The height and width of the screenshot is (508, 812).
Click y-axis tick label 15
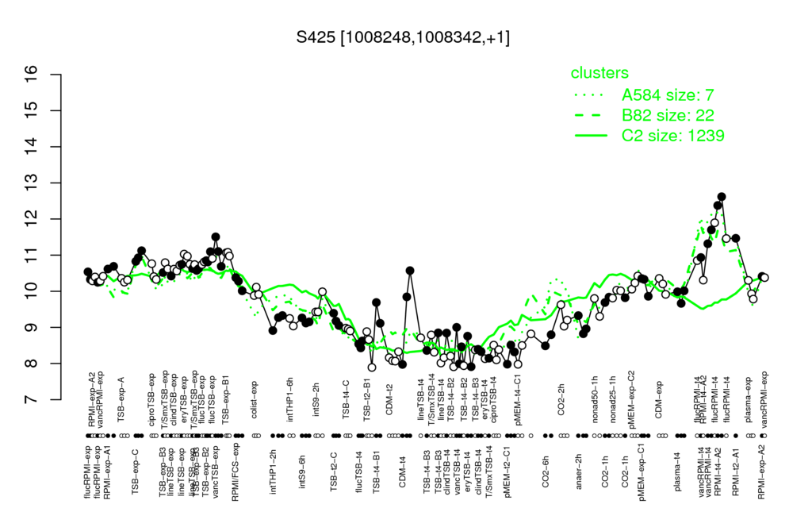click(32, 110)
